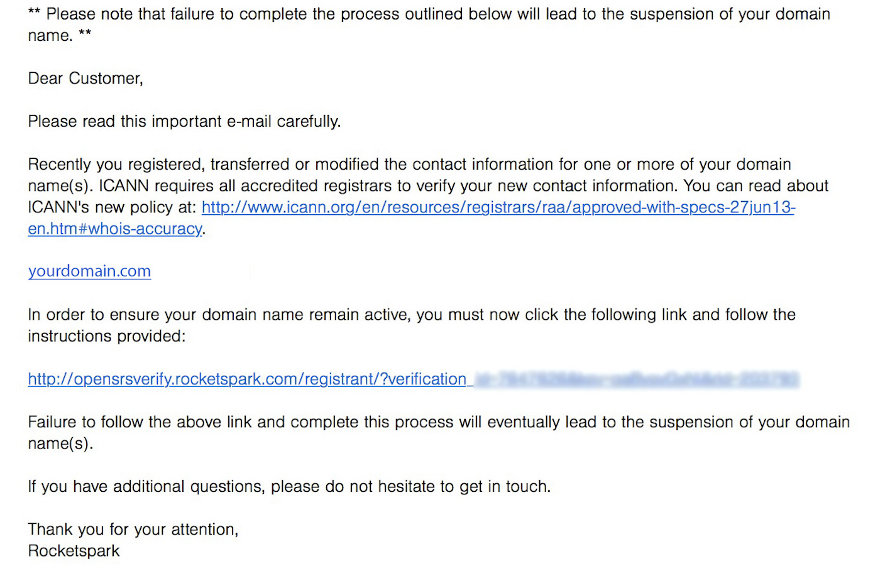The height and width of the screenshot is (588, 890).
Task: Click 'Recently you registered, transferred' sentence
Action: pyautogui.click(x=409, y=175)
